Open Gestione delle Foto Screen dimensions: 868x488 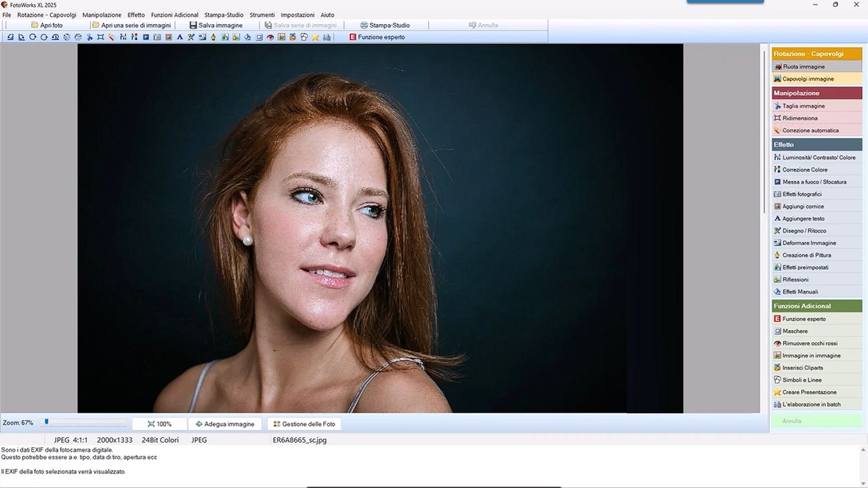304,423
